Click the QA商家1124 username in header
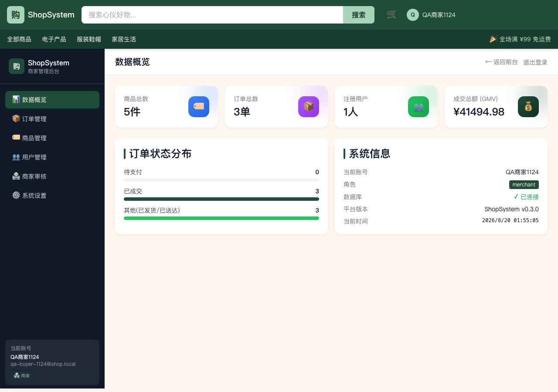The height and width of the screenshot is (392, 558). point(439,15)
